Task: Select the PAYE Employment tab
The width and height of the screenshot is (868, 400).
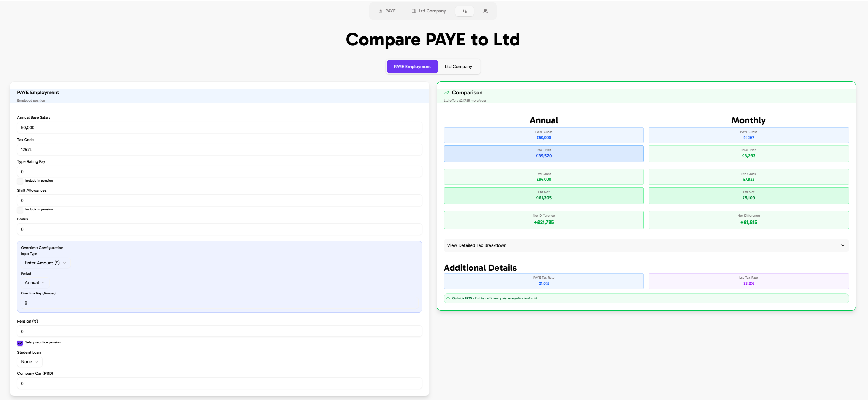Action: [x=412, y=67]
